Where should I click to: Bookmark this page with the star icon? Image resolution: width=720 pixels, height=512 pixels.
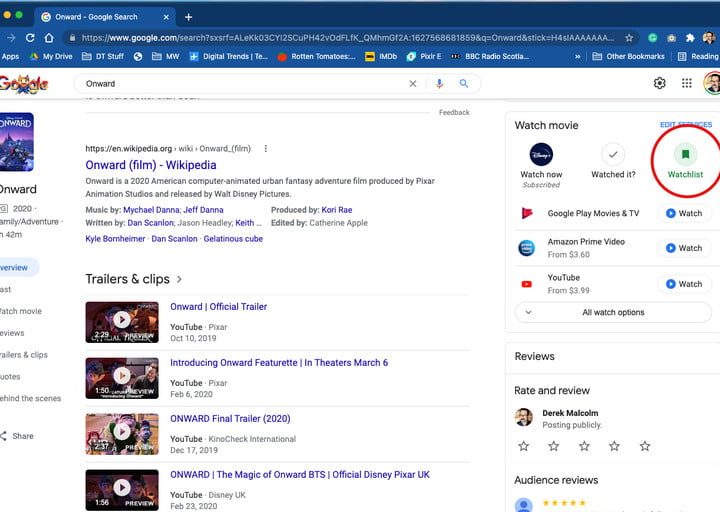click(629, 38)
